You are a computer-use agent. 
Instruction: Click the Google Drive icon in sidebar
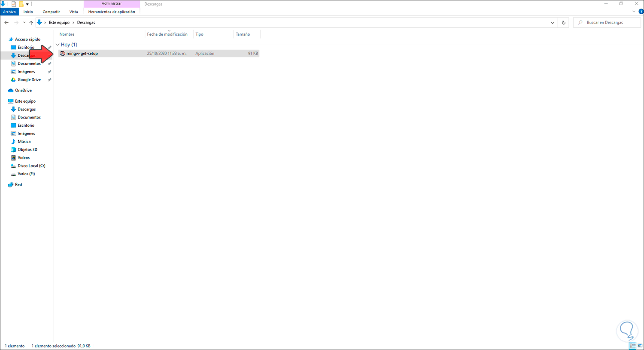tap(13, 80)
